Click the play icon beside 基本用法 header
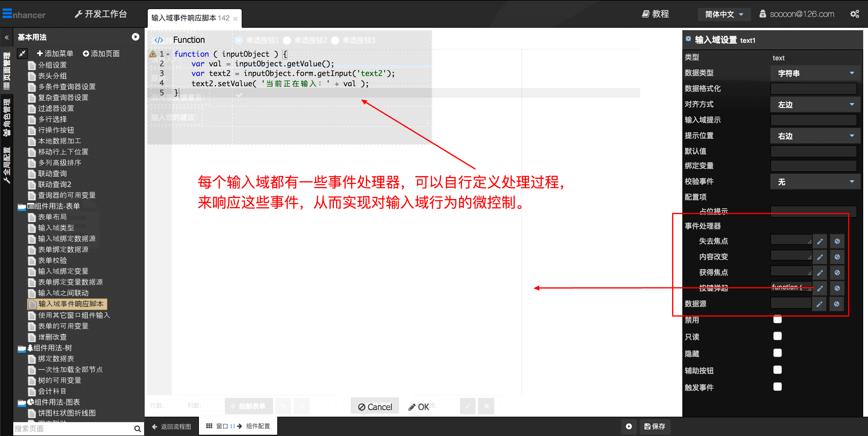 pyautogui.click(x=135, y=37)
